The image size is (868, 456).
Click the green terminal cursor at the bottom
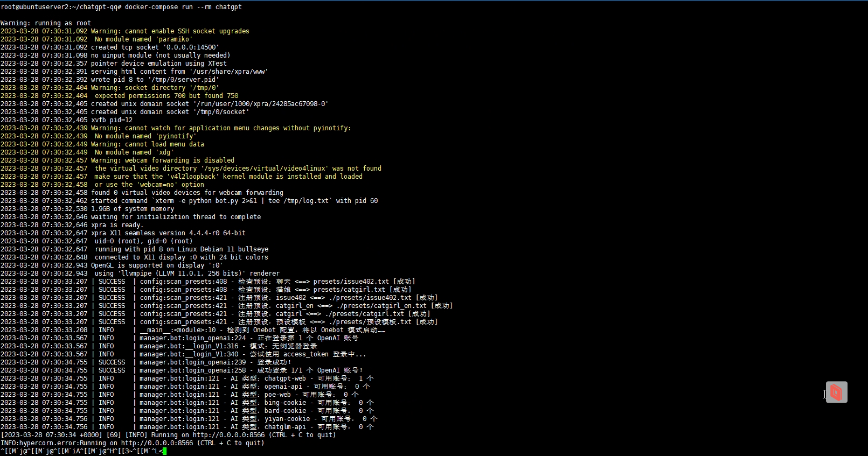164,451
